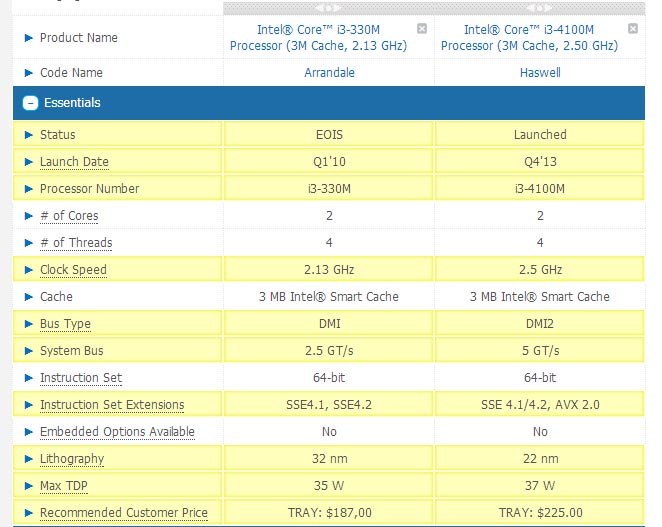Expand the Clock Speed row arrow
Image resolution: width=662 pixels, height=527 pixels.
point(29,270)
